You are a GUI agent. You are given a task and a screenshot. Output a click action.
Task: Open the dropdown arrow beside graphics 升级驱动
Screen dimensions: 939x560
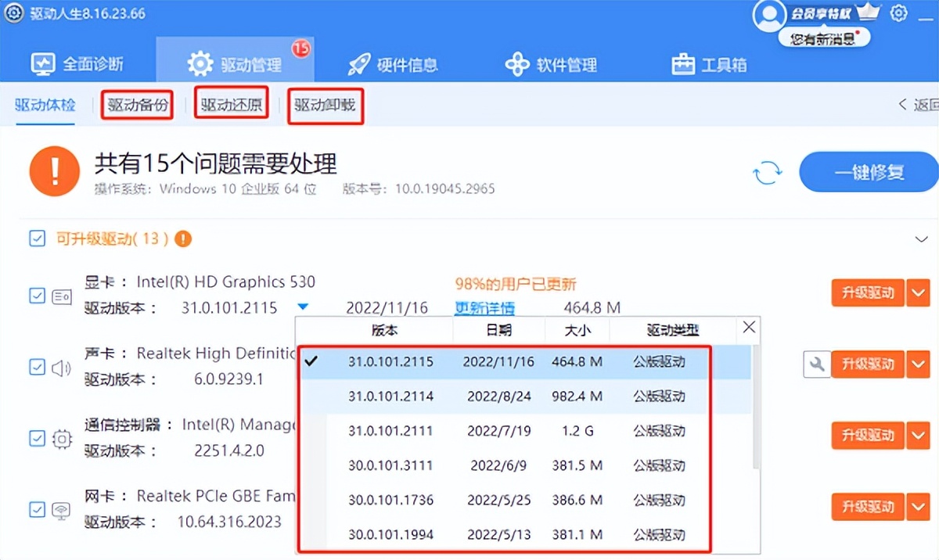918,293
